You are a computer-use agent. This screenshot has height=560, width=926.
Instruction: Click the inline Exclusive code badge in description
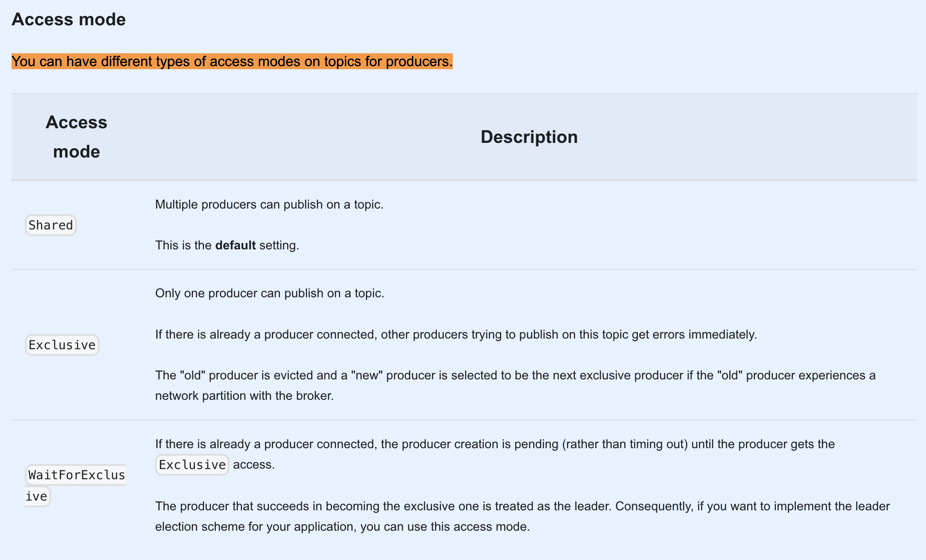click(x=192, y=465)
